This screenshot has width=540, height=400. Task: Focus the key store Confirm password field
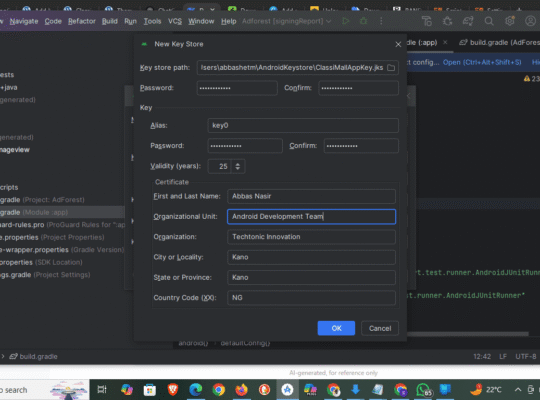tap(359, 88)
